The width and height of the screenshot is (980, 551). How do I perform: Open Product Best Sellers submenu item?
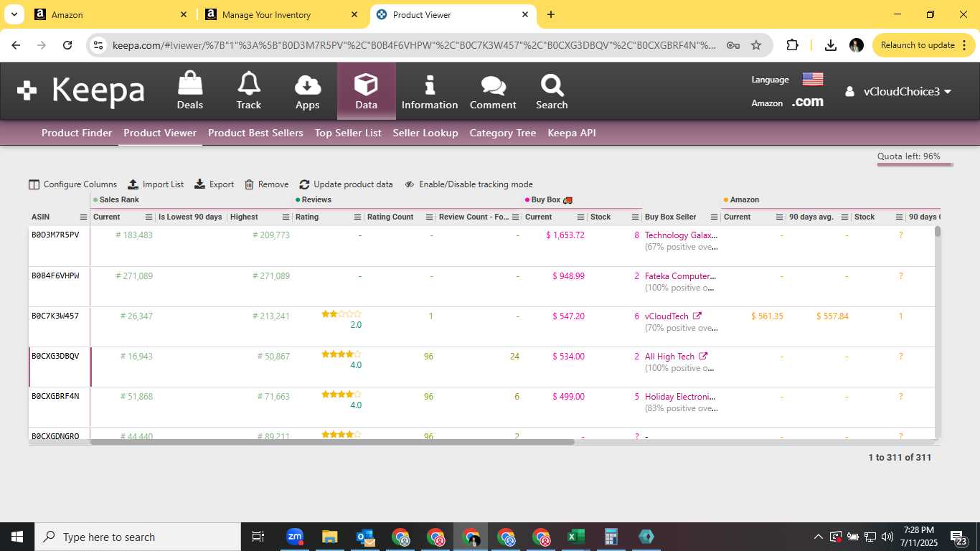pos(255,133)
